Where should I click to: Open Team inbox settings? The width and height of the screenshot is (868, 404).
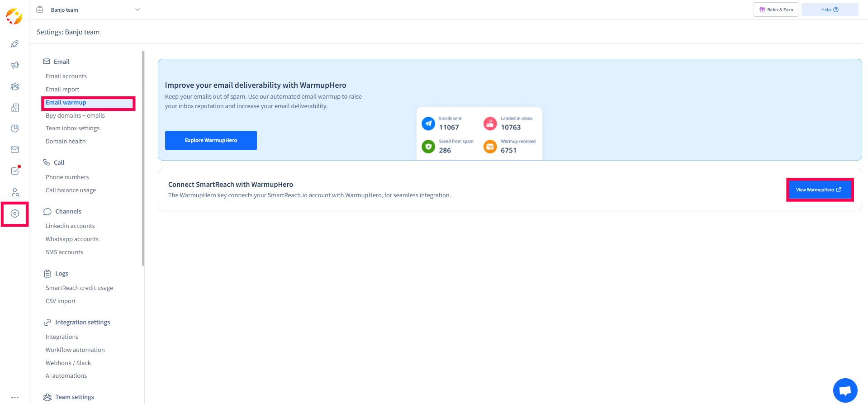[x=72, y=128]
